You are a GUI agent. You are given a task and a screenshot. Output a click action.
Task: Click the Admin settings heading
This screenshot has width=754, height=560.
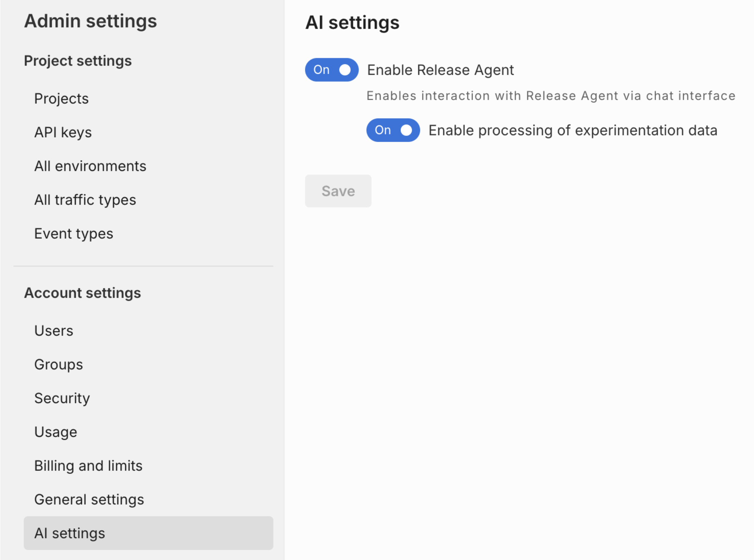click(x=90, y=21)
